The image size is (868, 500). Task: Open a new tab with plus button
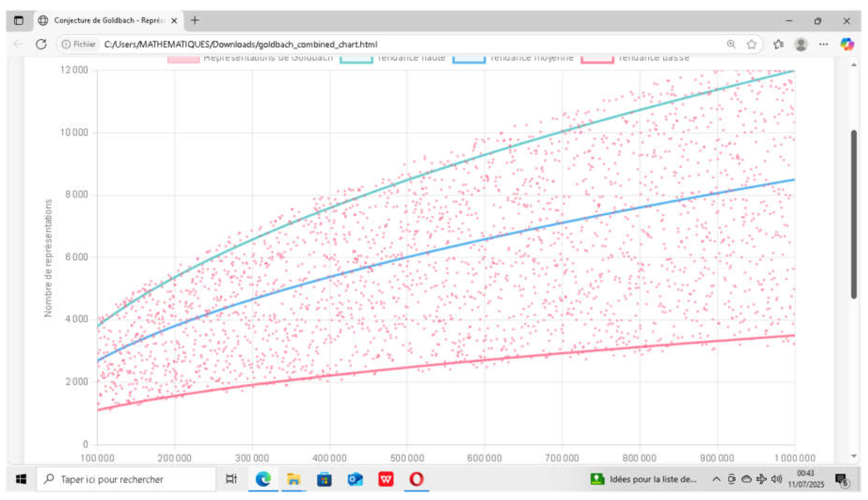tap(194, 20)
